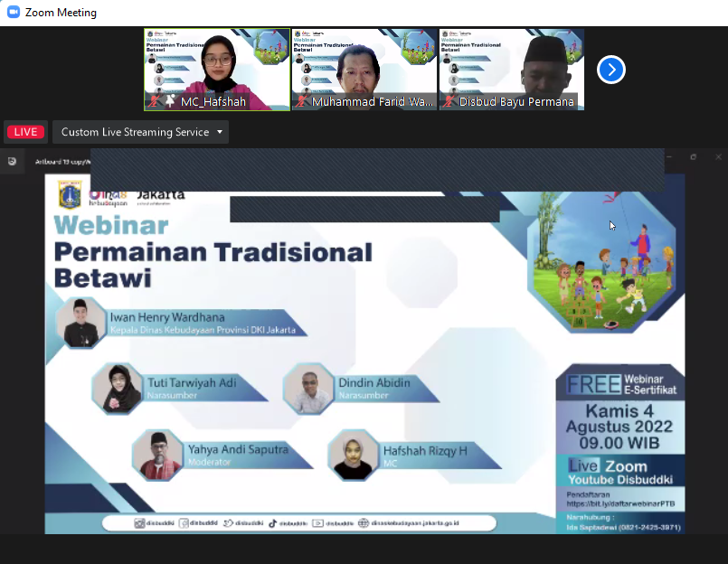Open Custom Live Streaming Service dropdown
Viewport: 728px width, 564px height.
point(141,132)
